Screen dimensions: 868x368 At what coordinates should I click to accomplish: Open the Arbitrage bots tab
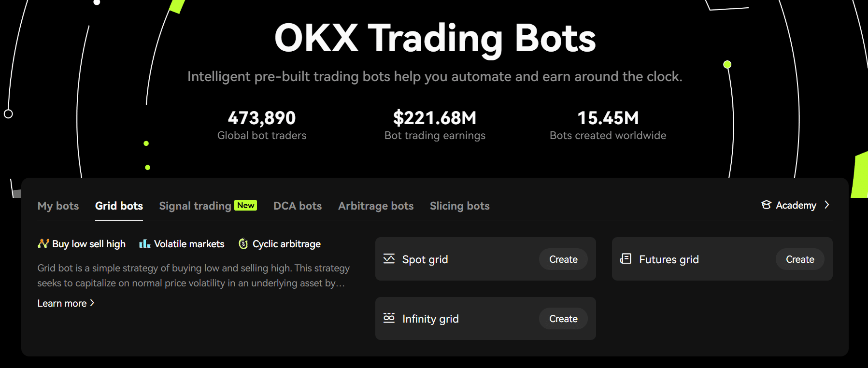tap(376, 206)
